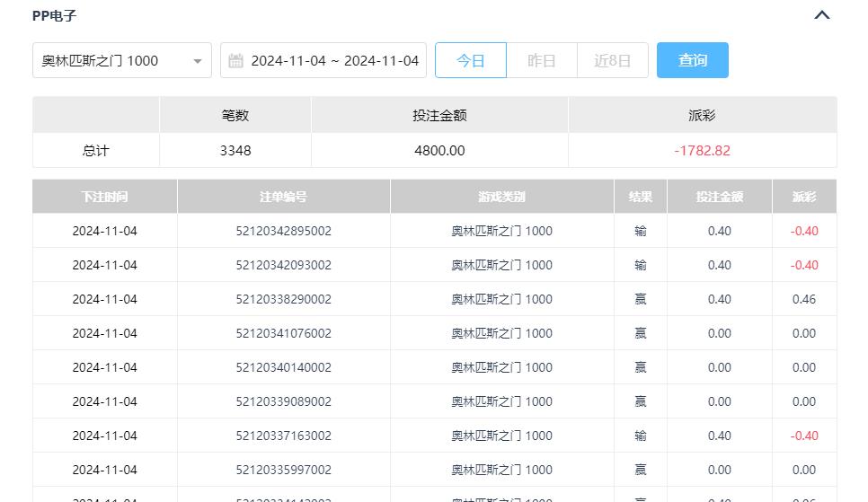Select order number 52120342093002
The height and width of the screenshot is (502, 868).
(x=283, y=265)
